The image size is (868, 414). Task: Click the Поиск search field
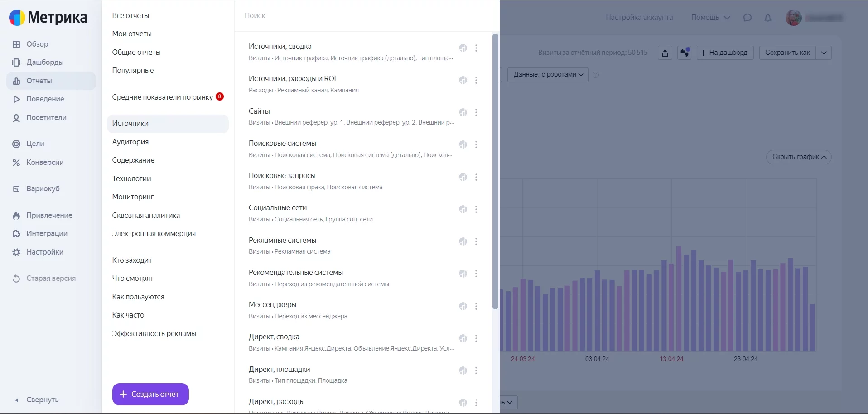(x=362, y=16)
